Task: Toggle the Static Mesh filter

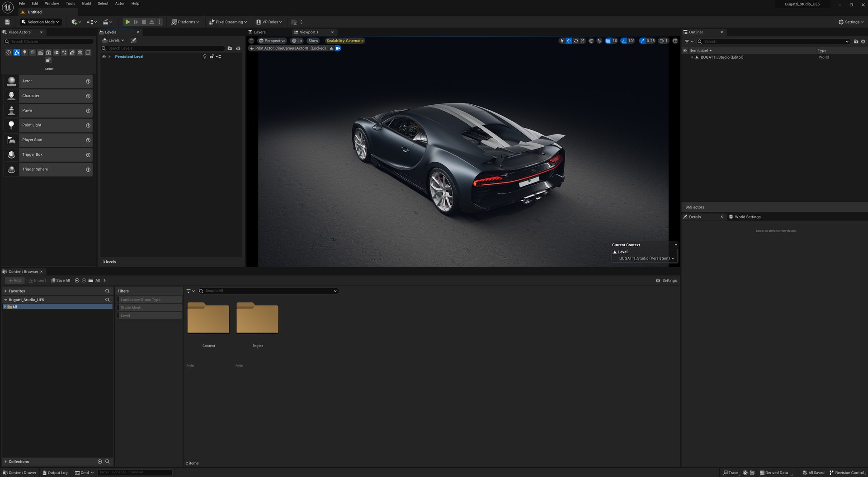Action: pos(150,308)
